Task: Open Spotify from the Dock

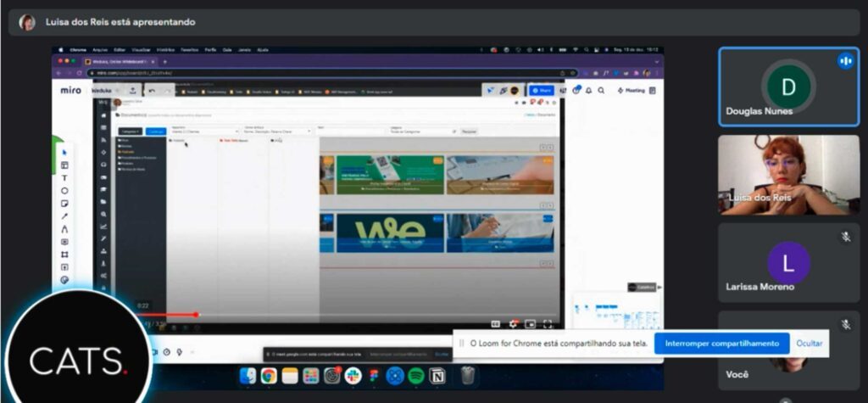Action: pos(415,375)
